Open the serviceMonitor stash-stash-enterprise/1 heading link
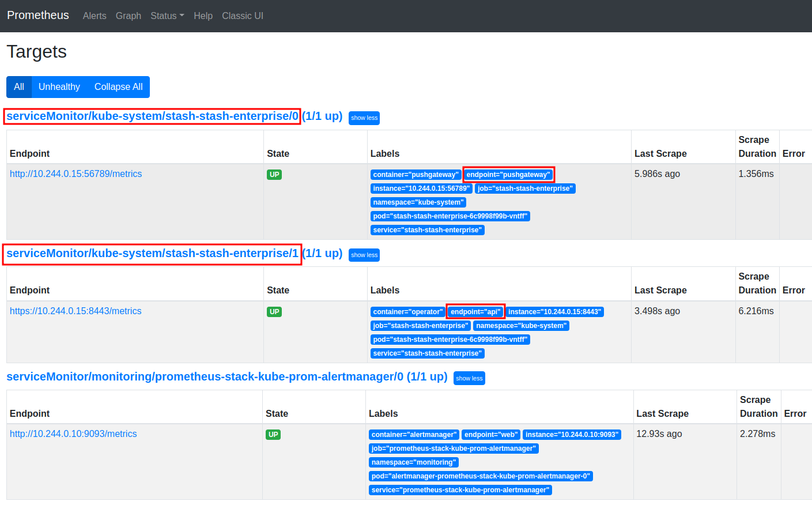Screen dimensions: 812x505 153,254
